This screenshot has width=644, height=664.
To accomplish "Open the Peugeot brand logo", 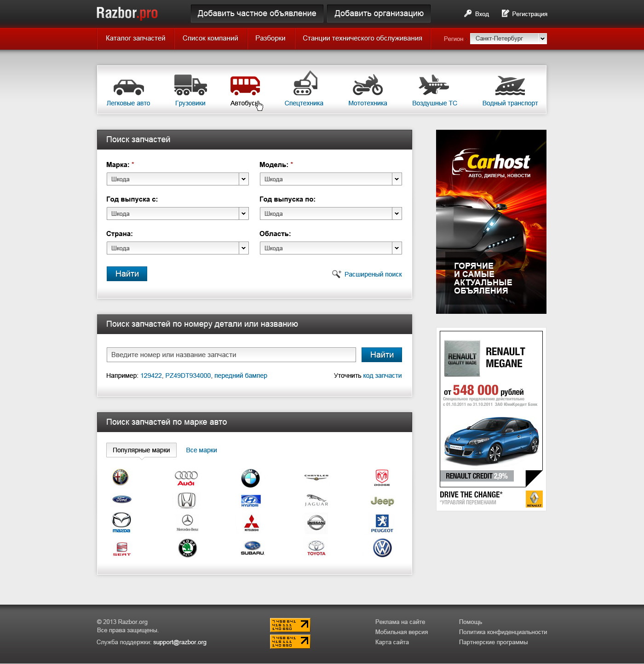I will pos(382,524).
